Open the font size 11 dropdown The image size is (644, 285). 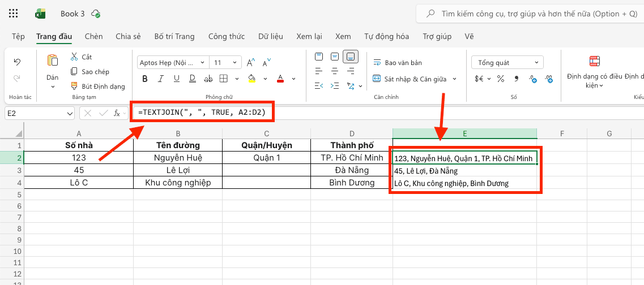tap(234, 63)
